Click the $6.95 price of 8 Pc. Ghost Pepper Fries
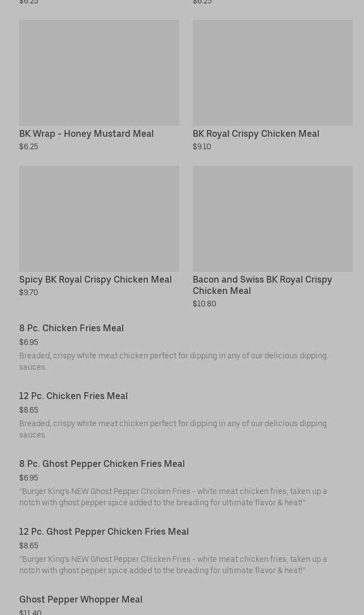The image size is (364, 615). coord(29,478)
